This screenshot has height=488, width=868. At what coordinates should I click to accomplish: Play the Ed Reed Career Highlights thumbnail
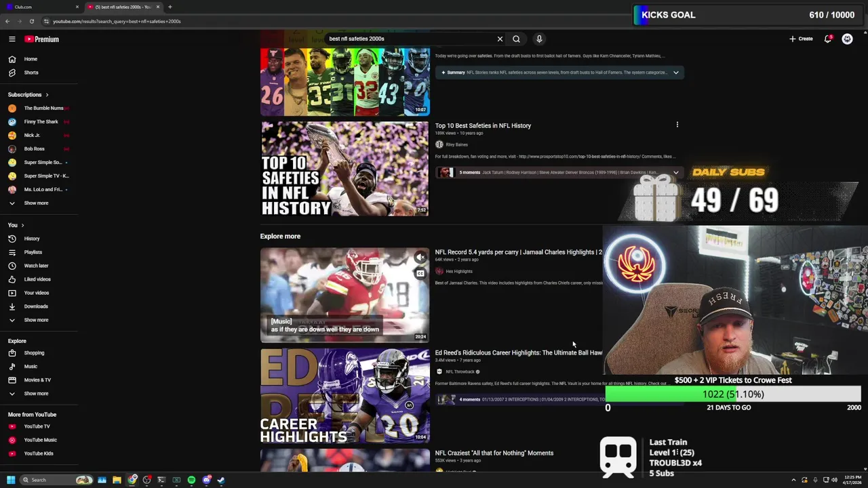[344, 396]
